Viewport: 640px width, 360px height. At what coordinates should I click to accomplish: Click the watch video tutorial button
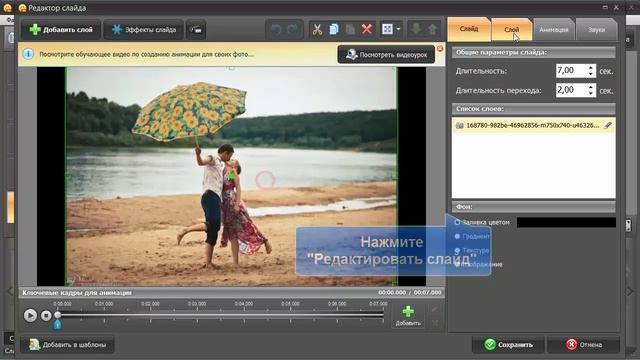click(386, 54)
